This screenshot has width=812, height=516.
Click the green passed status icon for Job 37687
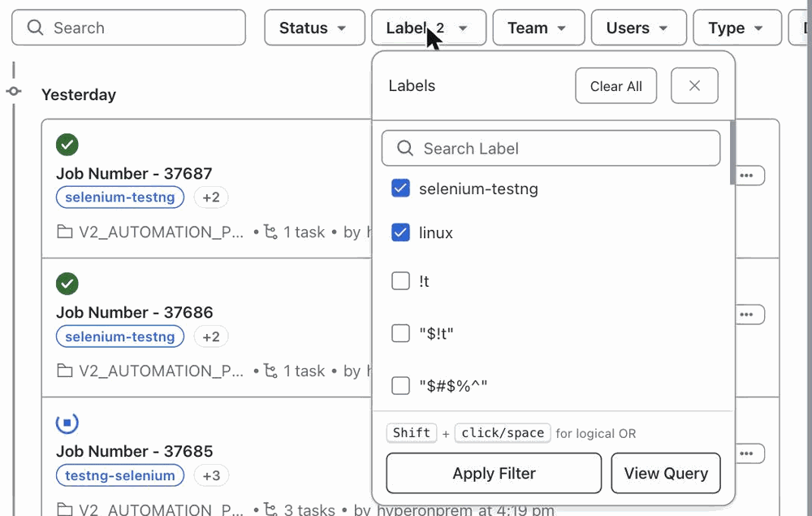coord(67,145)
